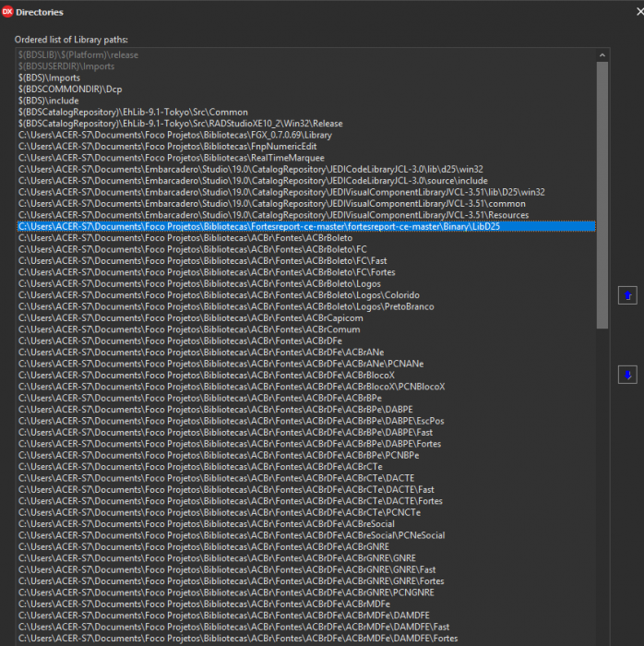Select the JCL-3.0\source\include path

306,181
